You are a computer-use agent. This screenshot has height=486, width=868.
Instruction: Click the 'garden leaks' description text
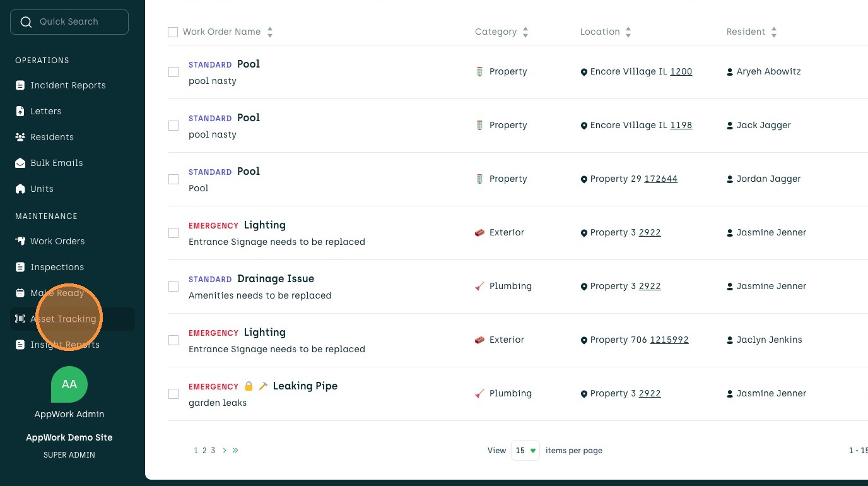point(218,403)
